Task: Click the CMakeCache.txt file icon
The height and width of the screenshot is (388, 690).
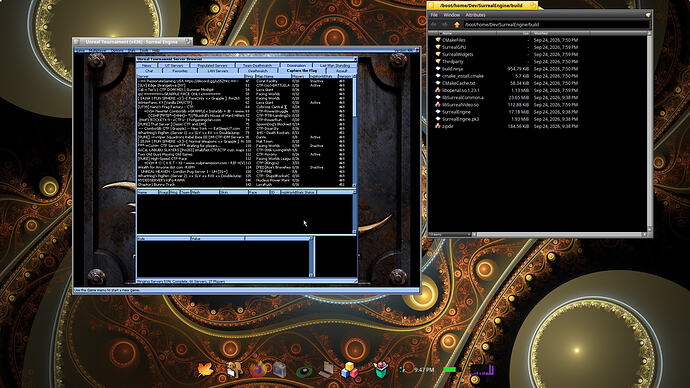Action: 438,83
